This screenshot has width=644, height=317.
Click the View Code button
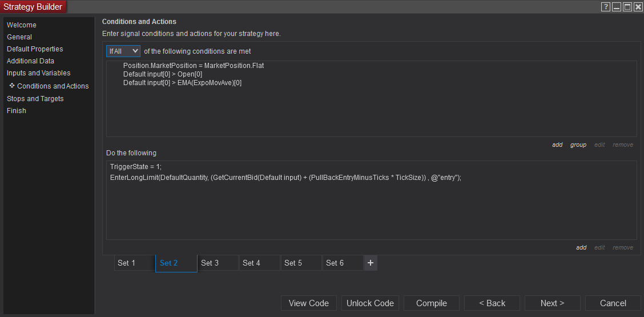coord(308,303)
